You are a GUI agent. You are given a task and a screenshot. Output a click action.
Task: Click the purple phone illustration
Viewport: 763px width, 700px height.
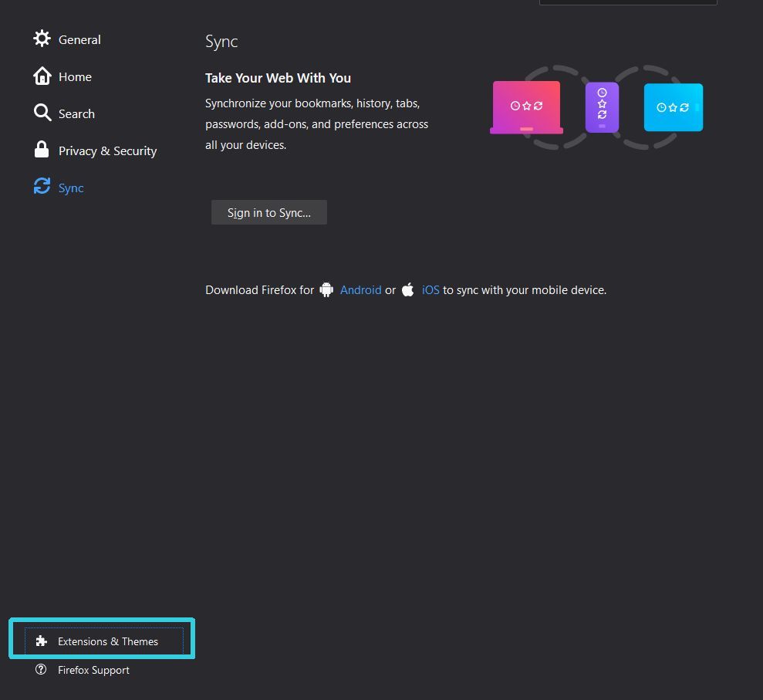tap(602, 107)
